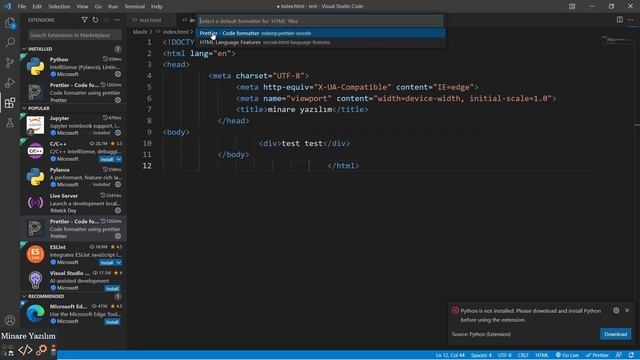Open editor more actions in top right

(631, 20)
